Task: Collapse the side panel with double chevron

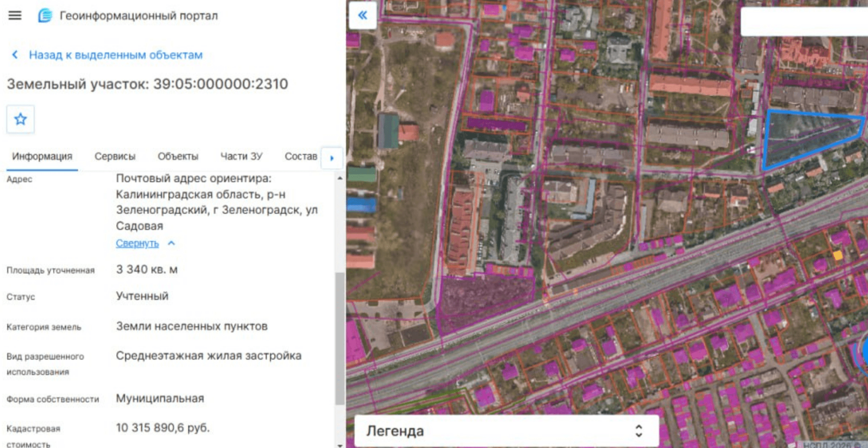Action: [363, 15]
